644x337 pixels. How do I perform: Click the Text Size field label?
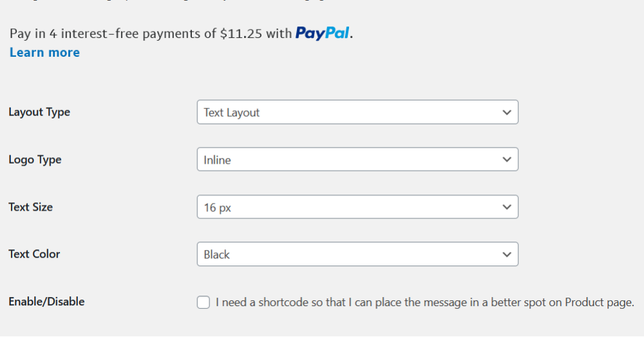click(x=31, y=207)
